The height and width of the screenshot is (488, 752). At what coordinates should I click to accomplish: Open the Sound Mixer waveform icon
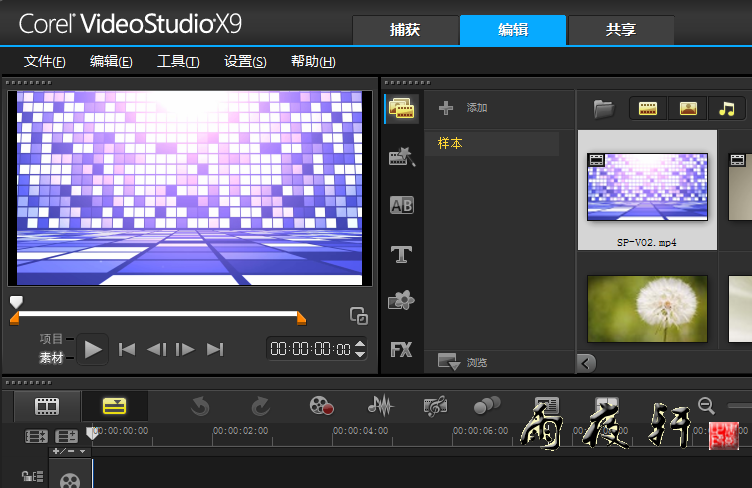tap(380, 405)
